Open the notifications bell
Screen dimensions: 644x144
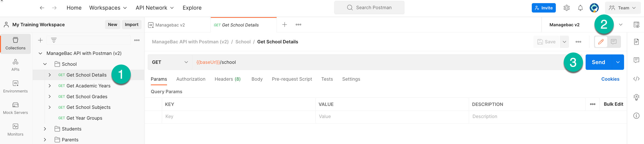(x=580, y=8)
